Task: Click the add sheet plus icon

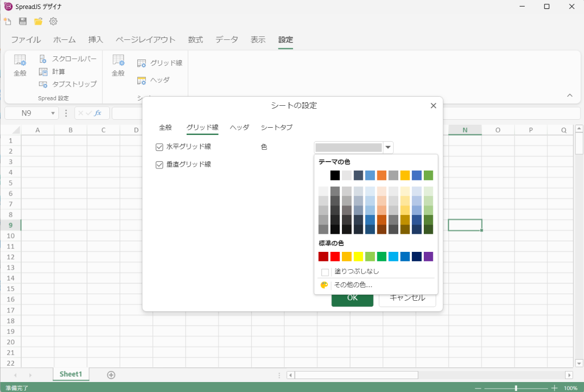Action: click(111, 375)
